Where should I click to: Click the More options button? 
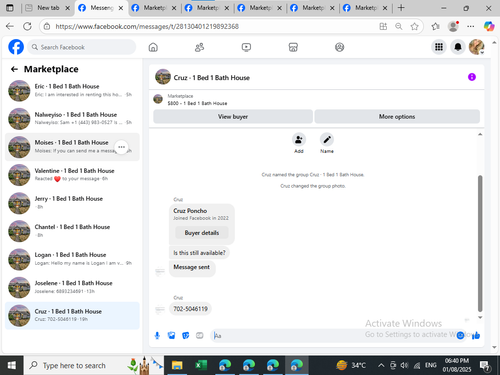tap(397, 117)
